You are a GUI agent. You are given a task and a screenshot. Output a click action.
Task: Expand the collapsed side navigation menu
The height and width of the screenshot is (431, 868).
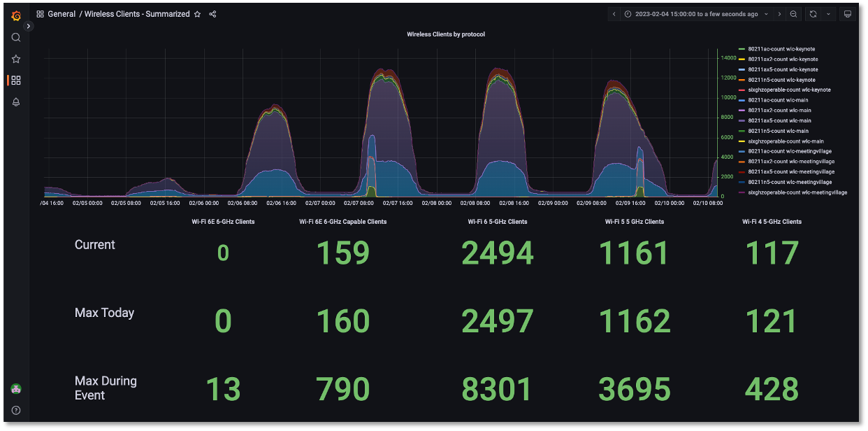[x=29, y=26]
